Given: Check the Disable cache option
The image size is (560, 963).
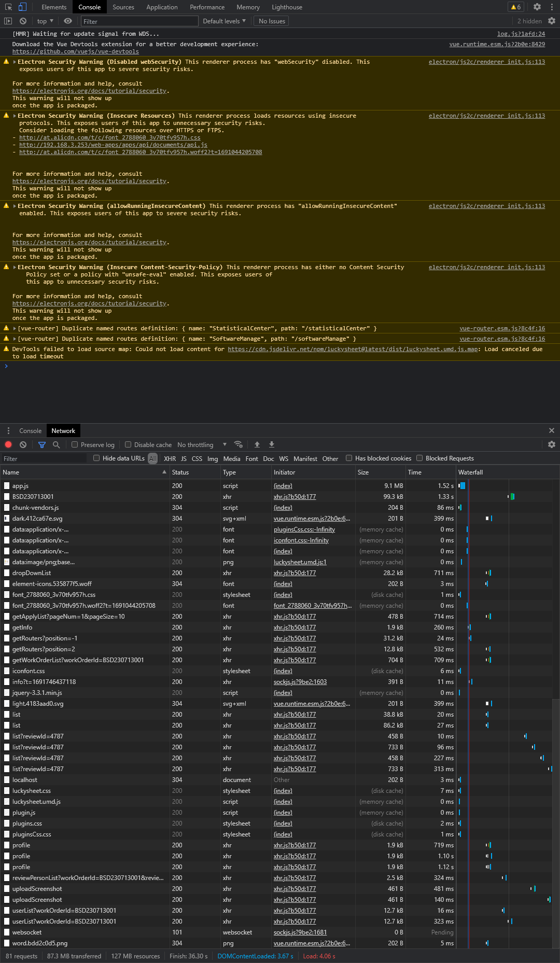Looking at the screenshot, I should point(128,445).
